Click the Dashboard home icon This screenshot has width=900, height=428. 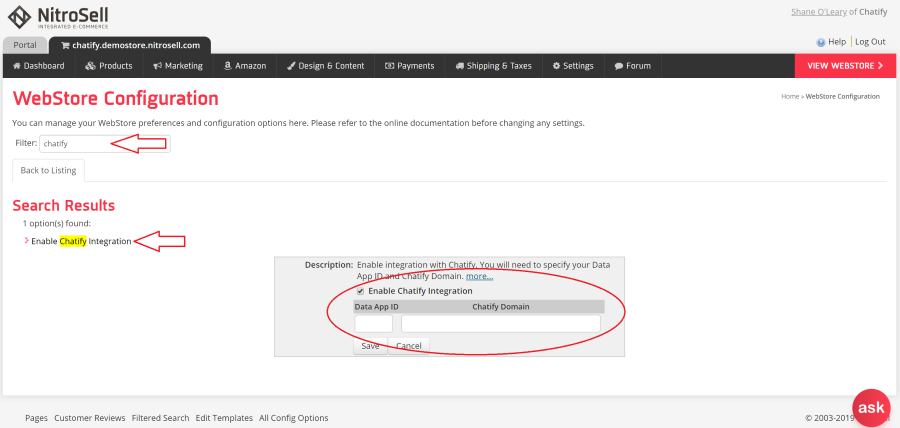(x=17, y=66)
